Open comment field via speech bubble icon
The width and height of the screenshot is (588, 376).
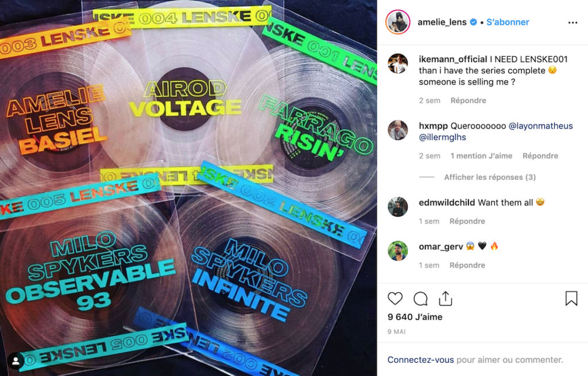[420, 299]
